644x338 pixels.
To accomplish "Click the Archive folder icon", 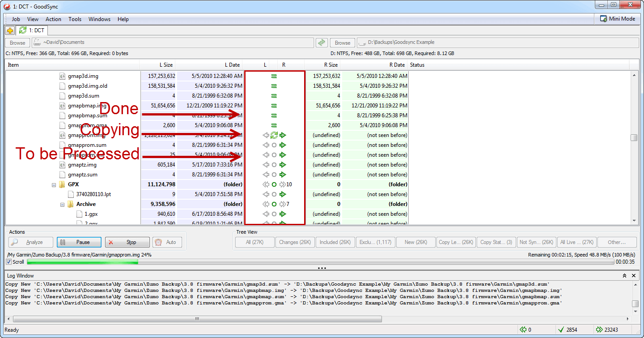I will tap(71, 204).
